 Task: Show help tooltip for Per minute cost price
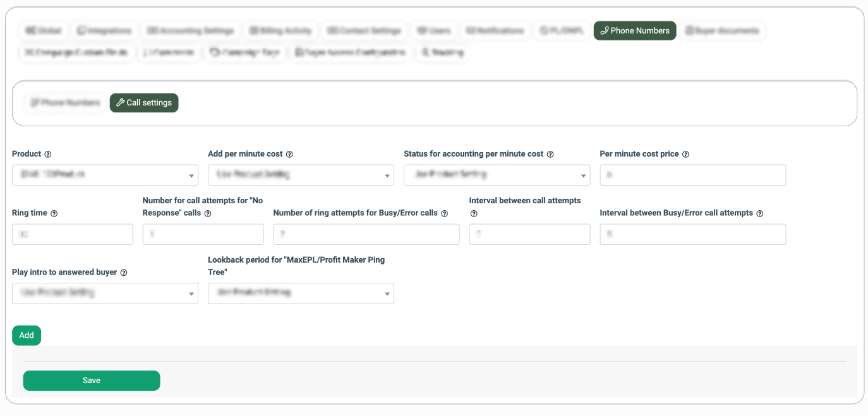[685, 154]
